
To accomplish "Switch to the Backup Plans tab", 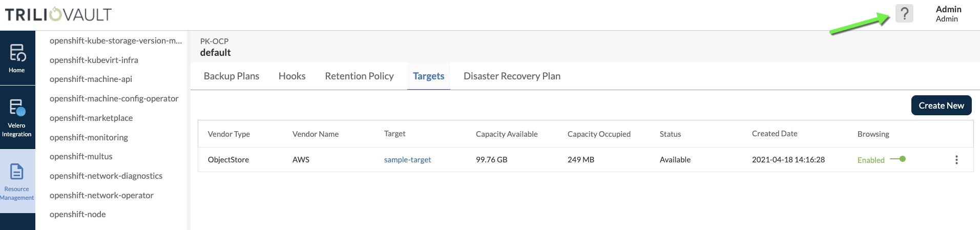I will pyautogui.click(x=231, y=76).
